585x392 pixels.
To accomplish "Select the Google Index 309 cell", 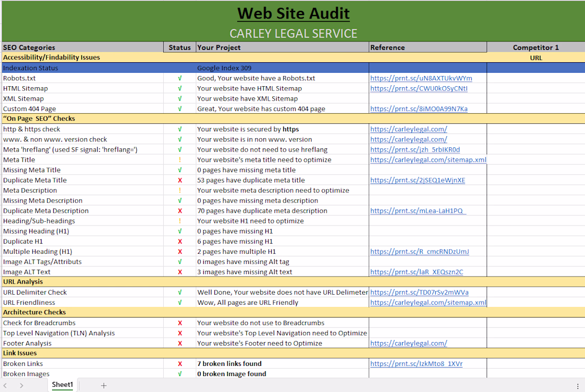I will click(282, 68).
